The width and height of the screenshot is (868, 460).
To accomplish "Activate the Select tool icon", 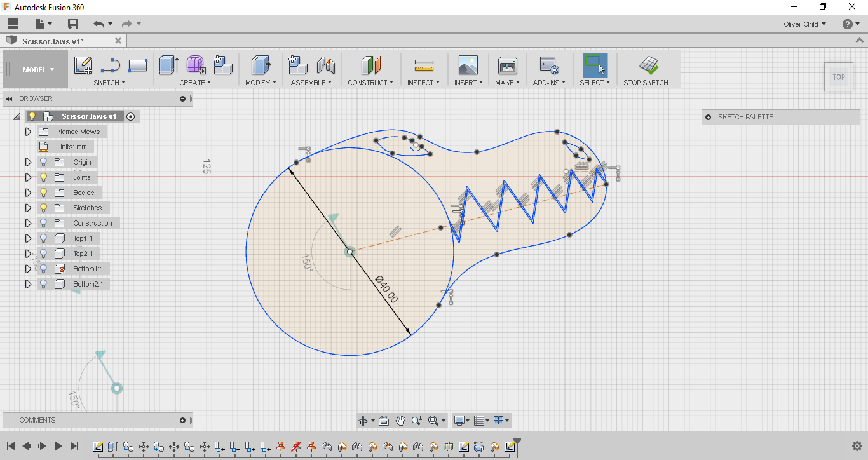I will click(x=595, y=65).
